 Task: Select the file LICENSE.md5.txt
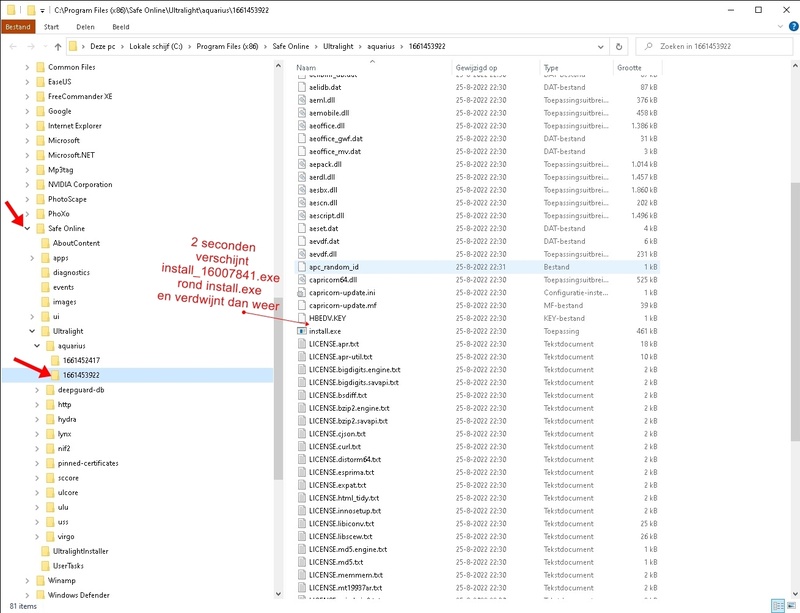pyautogui.click(x=336, y=562)
